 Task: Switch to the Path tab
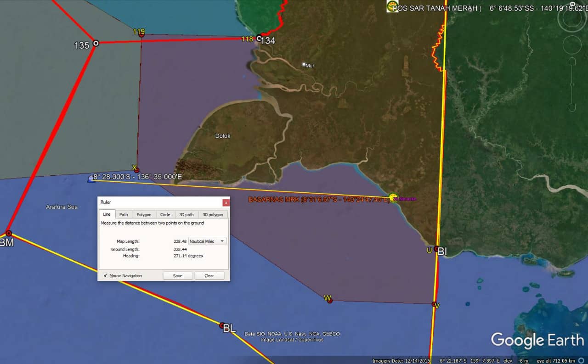[x=124, y=214]
